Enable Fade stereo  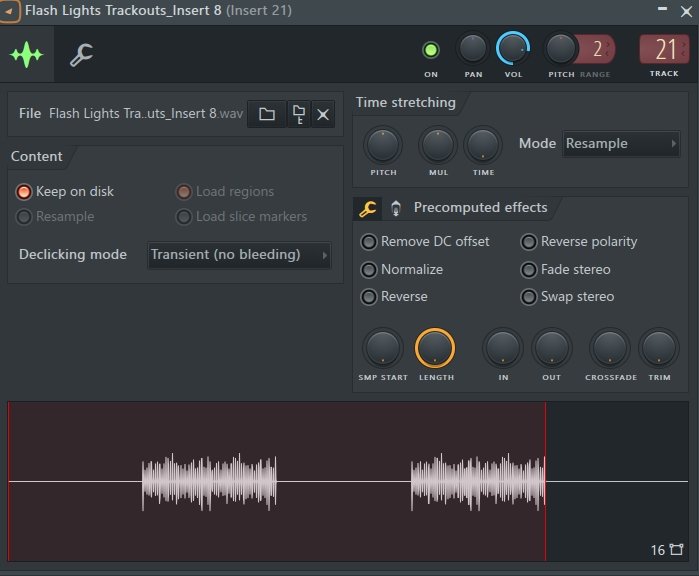[565, 270]
